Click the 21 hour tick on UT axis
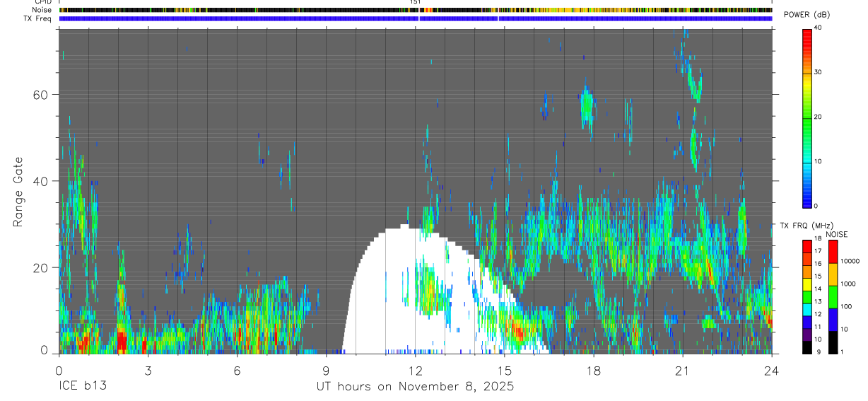The width and height of the screenshot is (868, 401). 683,371
